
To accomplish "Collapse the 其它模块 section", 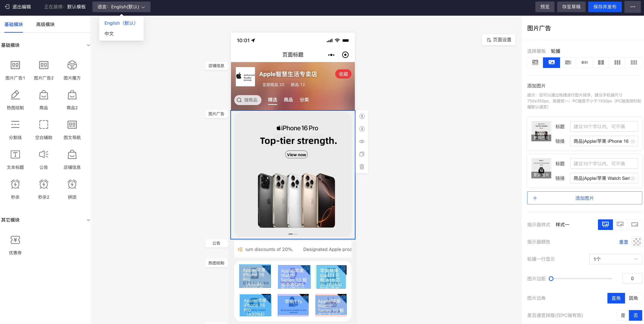I will [x=88, y=220].
